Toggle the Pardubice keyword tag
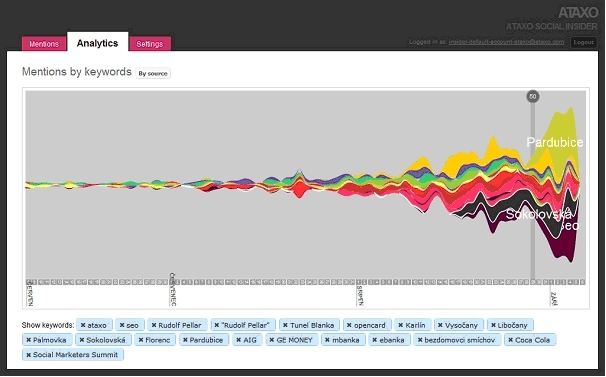The image size is (606, 377). pyautogui.click(x=204, y=340)
